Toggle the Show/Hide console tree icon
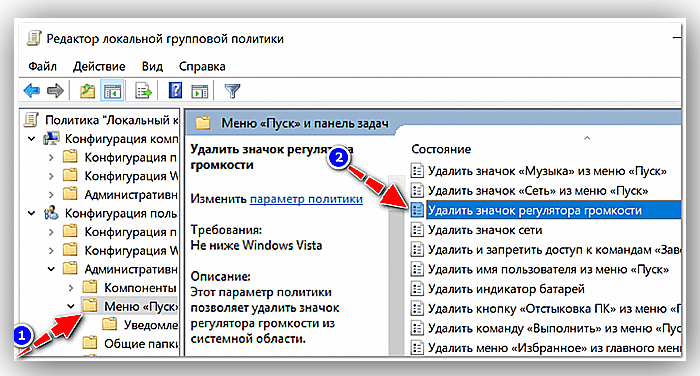 click(x=112, y=91)
